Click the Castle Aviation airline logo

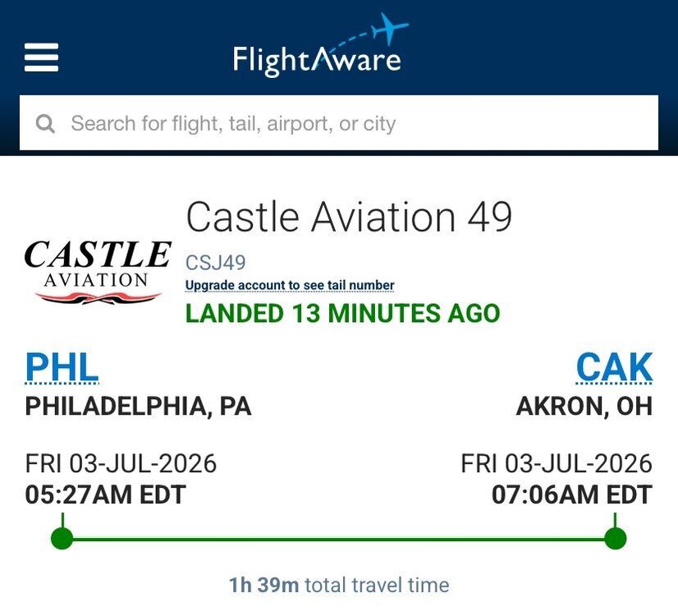(x=98, y=272)
